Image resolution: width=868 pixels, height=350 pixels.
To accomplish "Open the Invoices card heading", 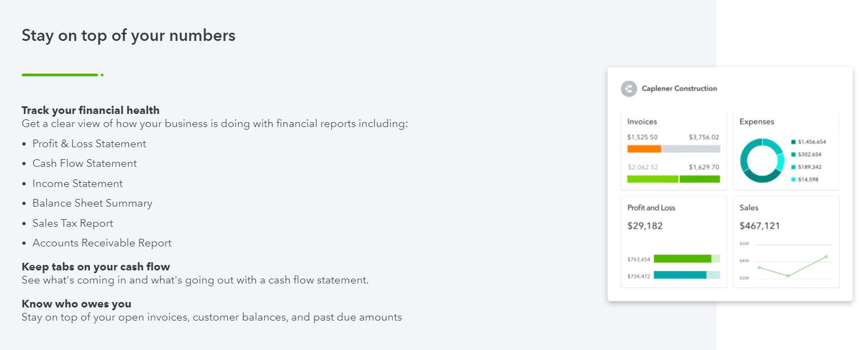I will pyautogui.click(x=642, y=122).
